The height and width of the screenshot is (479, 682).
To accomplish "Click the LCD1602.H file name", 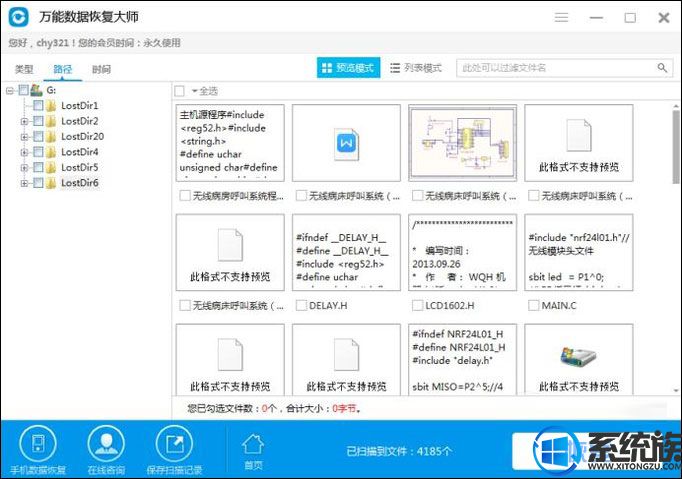I will pyautogui.click(x=450, y=305).
